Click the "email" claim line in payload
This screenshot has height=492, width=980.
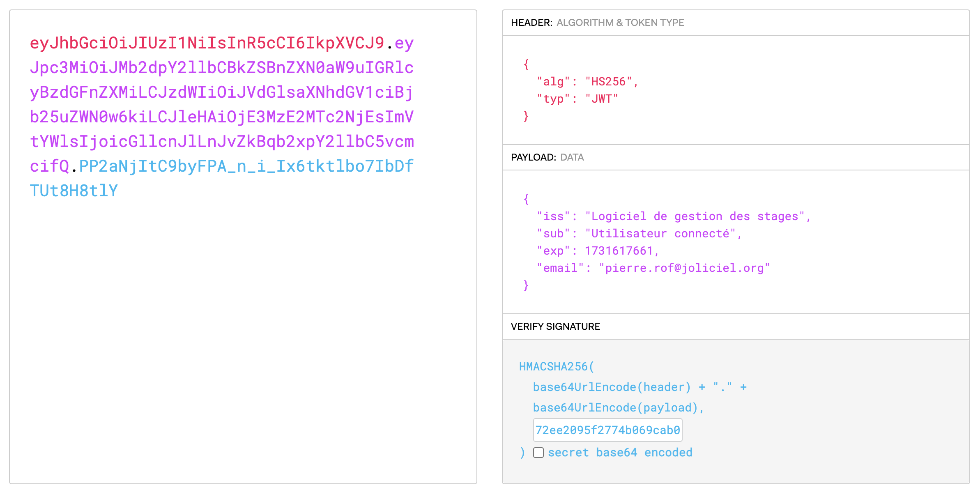pyautogui.click(x=653, y=268)
